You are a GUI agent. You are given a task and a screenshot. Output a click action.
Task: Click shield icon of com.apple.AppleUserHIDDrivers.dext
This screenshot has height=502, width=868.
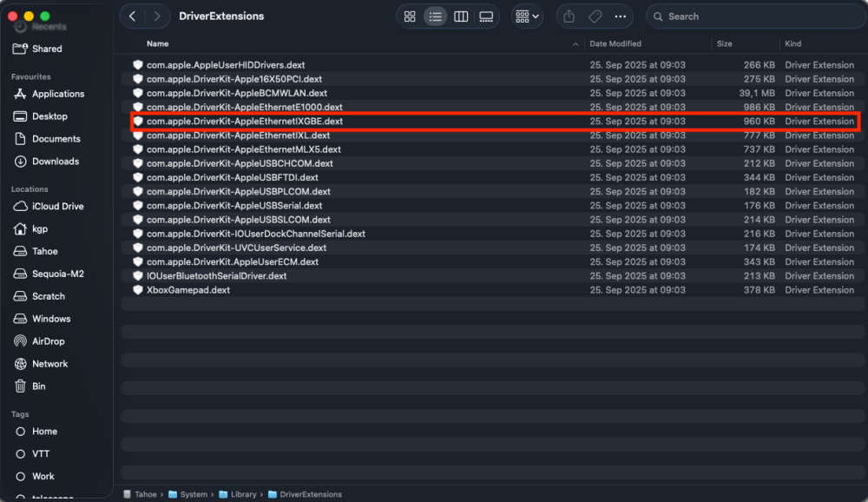pyautogui.click(x=138, y=65)
